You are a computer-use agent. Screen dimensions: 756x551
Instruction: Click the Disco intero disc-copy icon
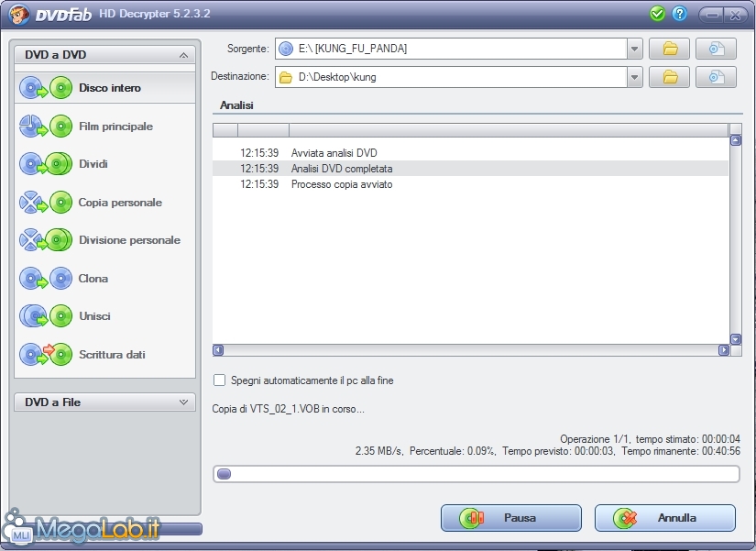click(46, 88)
